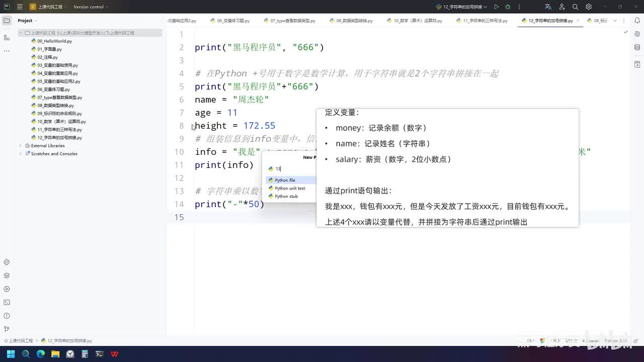
Task: Open the run configuration dropdown 12_字符串的加号拼接
Action: (x=462, y=7)
